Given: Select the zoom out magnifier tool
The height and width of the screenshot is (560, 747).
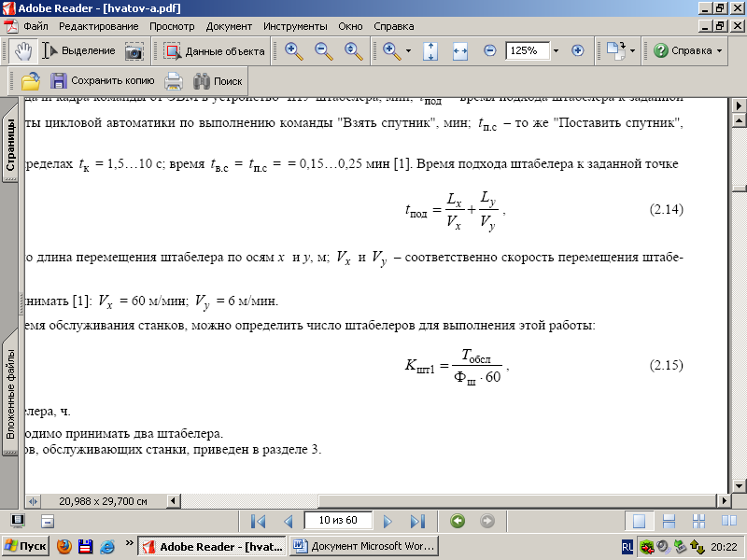Looking at the screenshot, I should pyautogui.click(x=323, y=51).
